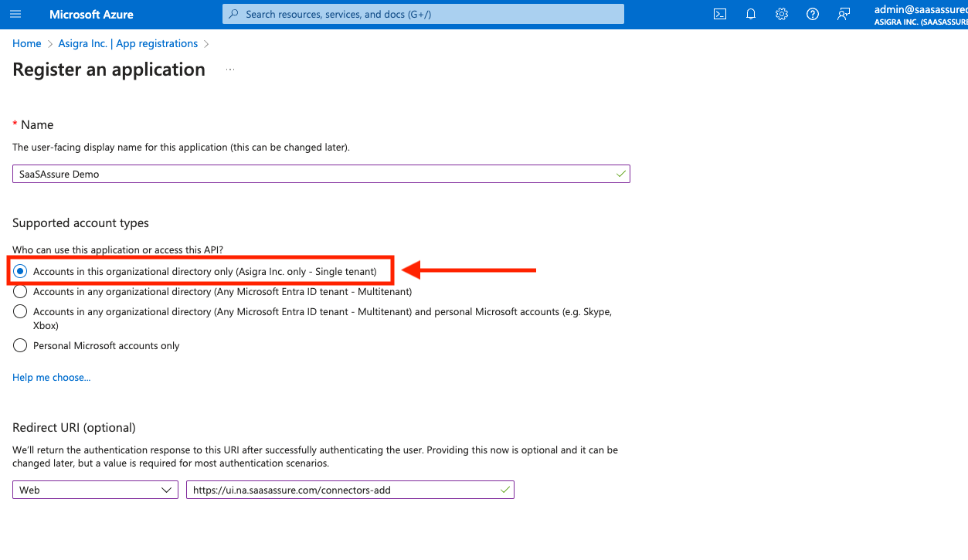This screenshot has width=968, height=560.
Task: Click the search magnifier icon
Action: click(234, 15)
